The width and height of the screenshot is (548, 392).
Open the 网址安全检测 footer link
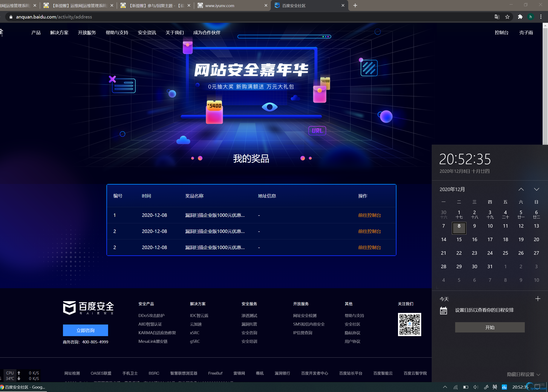click(305, 315)
